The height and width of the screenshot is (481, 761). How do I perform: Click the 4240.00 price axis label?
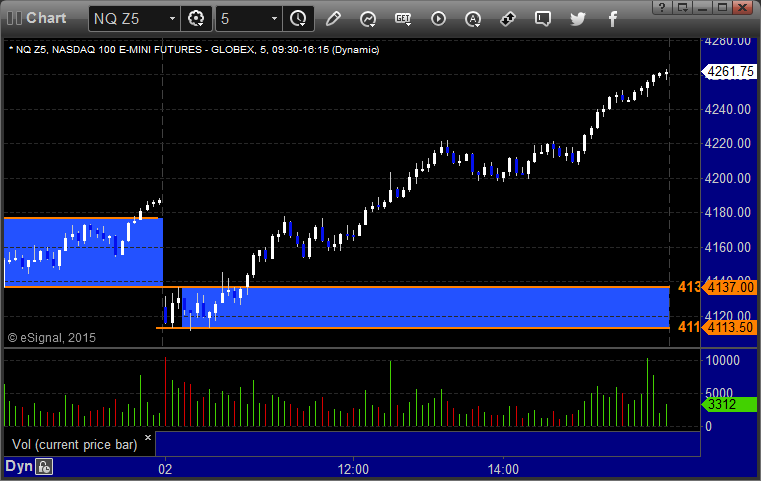coord(728,109)
